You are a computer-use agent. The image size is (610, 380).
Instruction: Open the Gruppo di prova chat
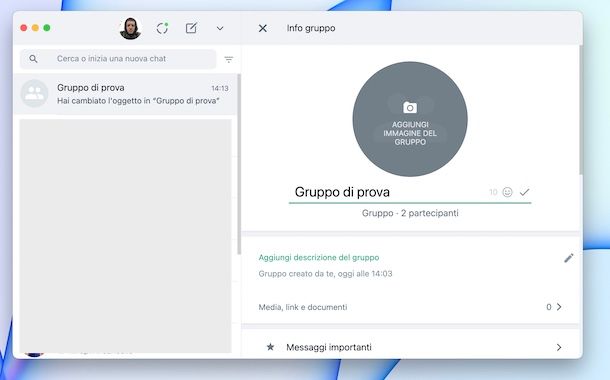click(x=125, y=94)
